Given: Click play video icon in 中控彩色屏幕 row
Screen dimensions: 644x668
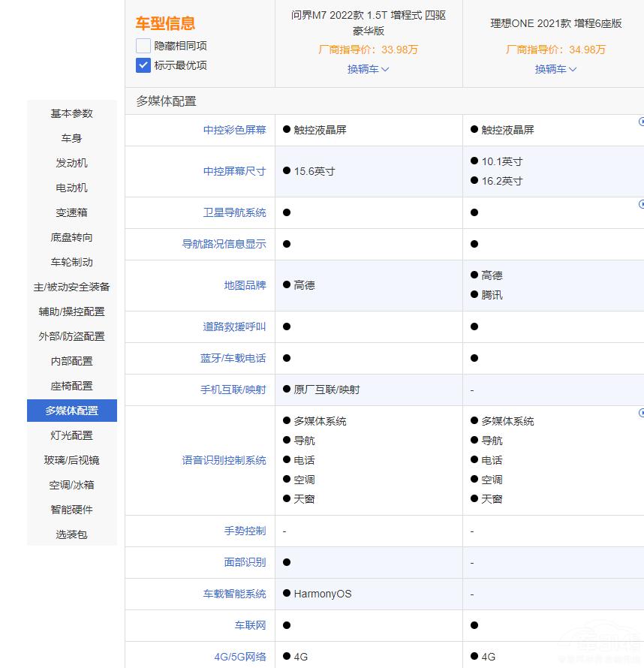Looking at the screenshot, I should click(641, 122).
